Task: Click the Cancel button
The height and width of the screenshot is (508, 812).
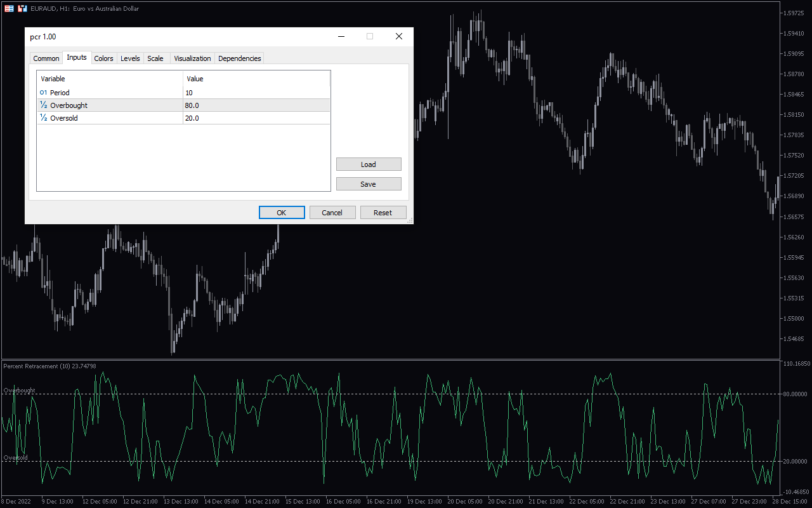Action: [x=332, y=213]
